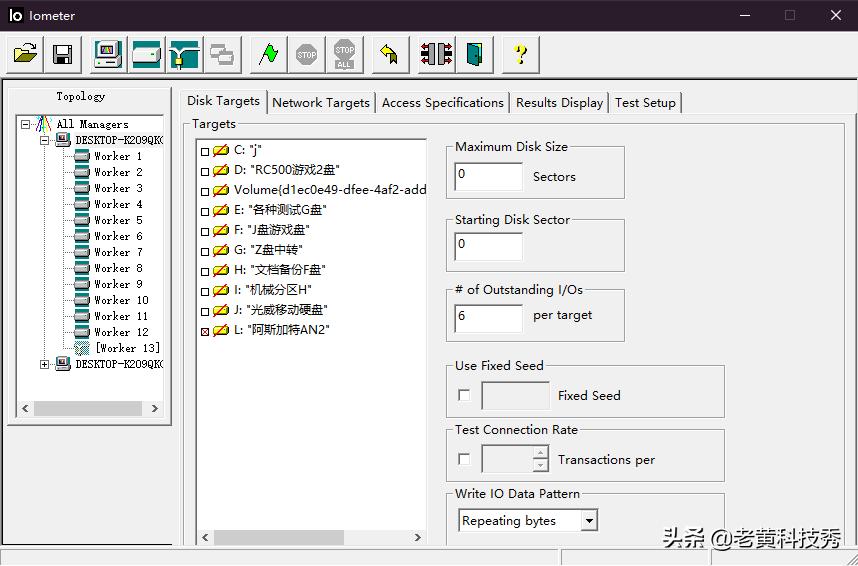Click the Starting Disk Sector field
The width and height of the screenshot is (858, 566).
(x=489, y=246)
